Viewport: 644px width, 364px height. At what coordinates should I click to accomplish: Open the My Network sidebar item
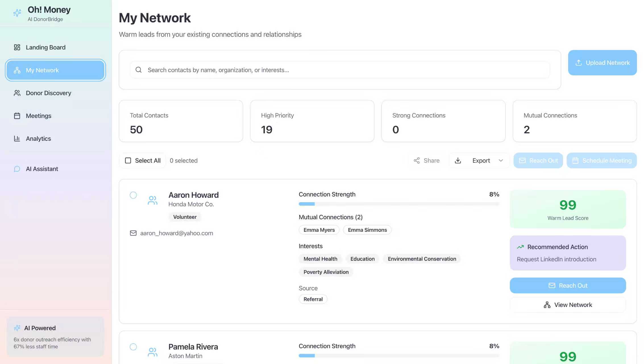coord(55,70)
